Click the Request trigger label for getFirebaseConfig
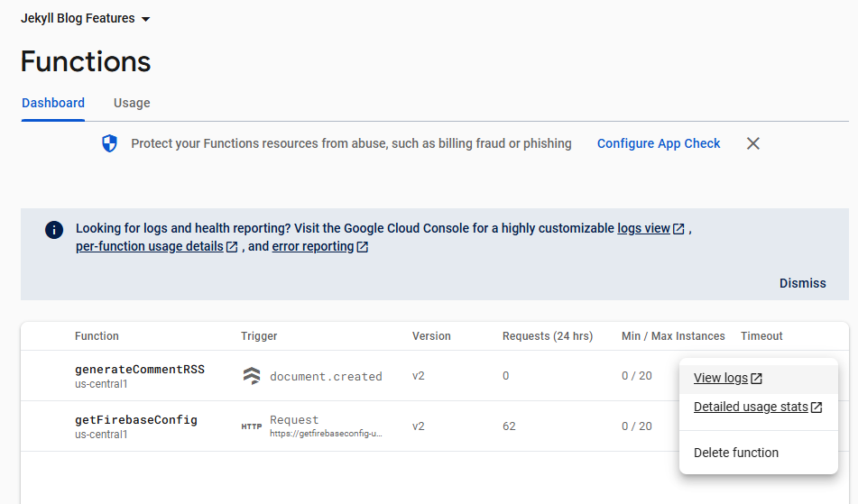This screenshot has width=858, height=504. 294,420
